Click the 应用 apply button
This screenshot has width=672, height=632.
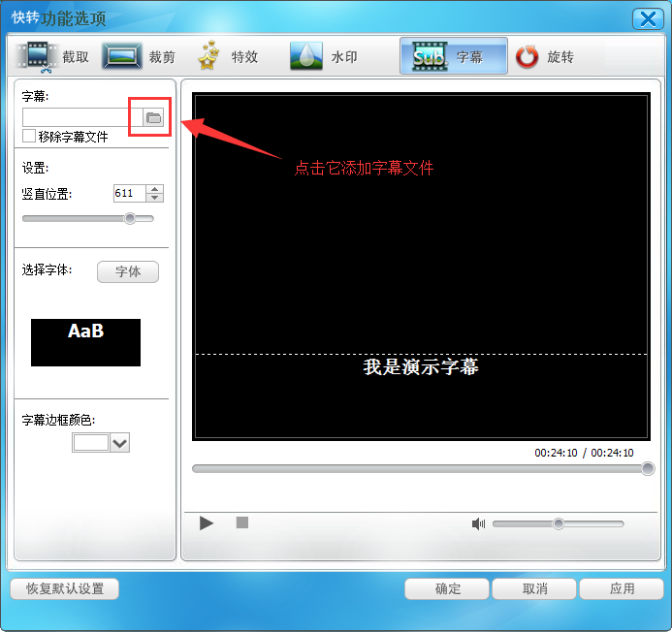point(622,588)
